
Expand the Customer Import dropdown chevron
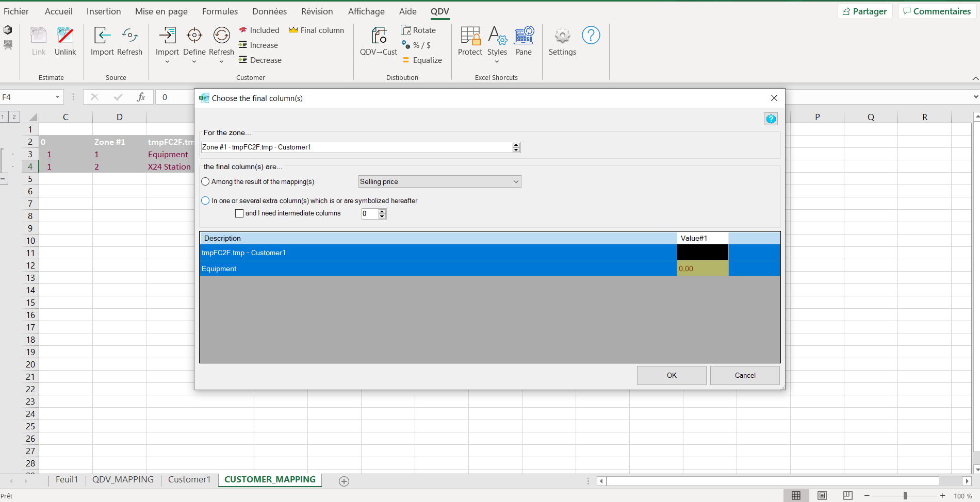tap(167, 62)
